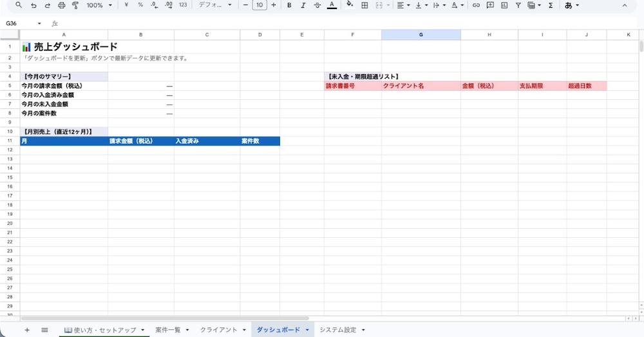This screenshot has width=644, height=337.
Task: Open the functions sigma menu
Action: click(551, 5)
